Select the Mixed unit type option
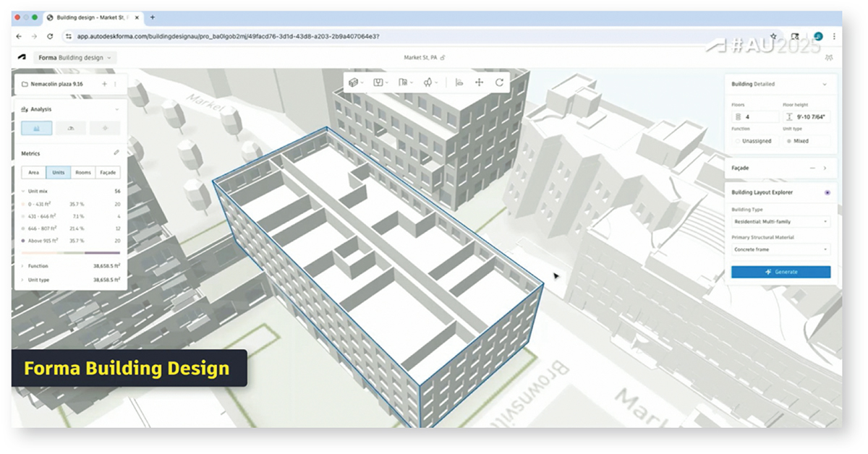The width and height of the screenshot is (868, 454). pyautogui.click(x=806, y=141)
